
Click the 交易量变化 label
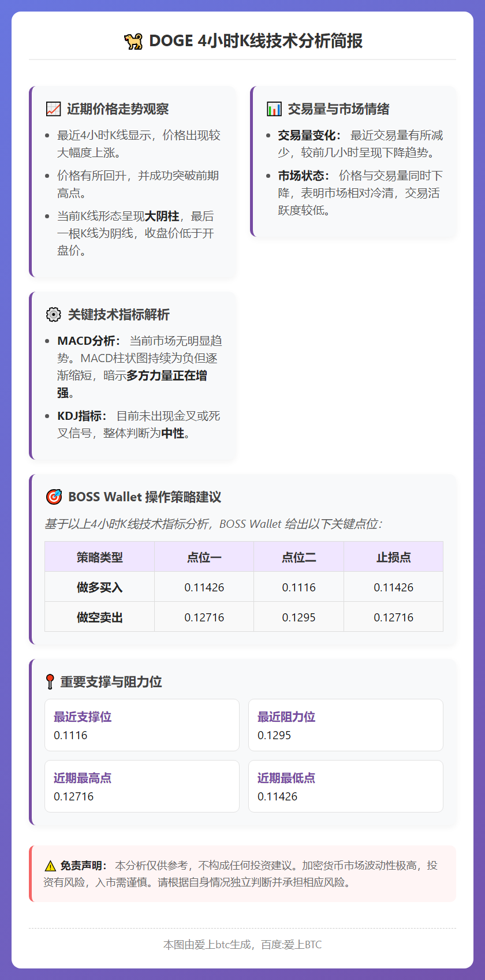[309, 135]
